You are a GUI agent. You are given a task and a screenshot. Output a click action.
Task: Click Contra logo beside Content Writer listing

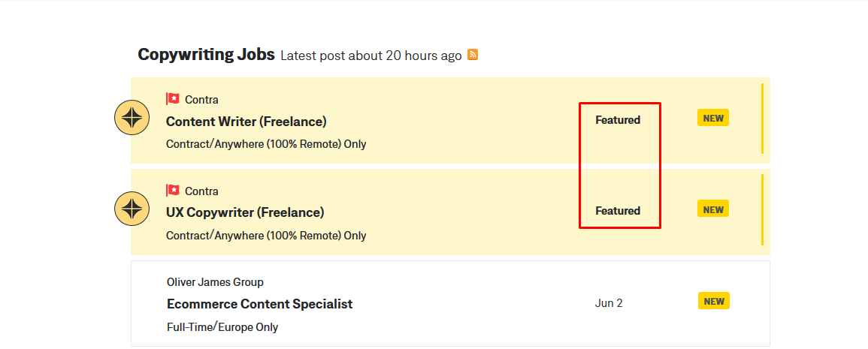pyautogui.click(x=132, y=118)
